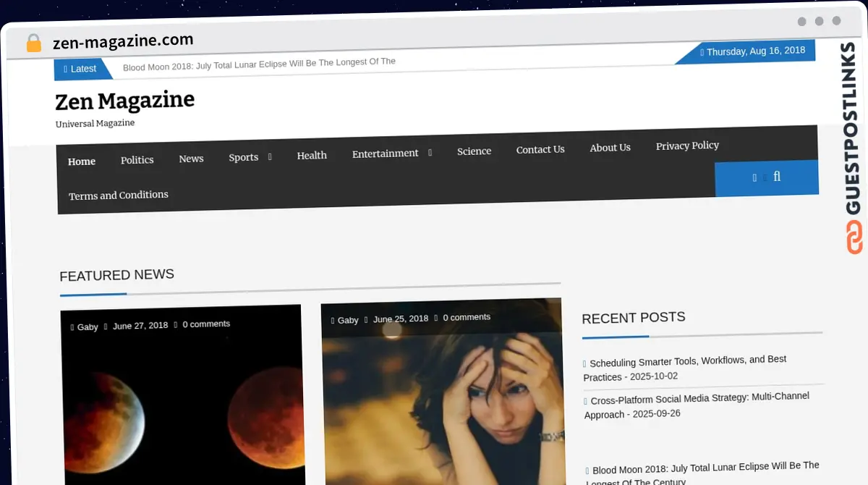Open search from the magnifier icon
This screenshot has width=868, height=485.
(x=777, y=177)
